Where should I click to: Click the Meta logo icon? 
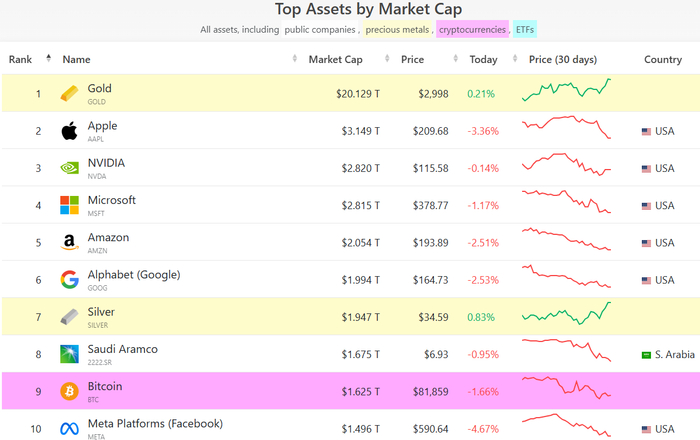69,428
